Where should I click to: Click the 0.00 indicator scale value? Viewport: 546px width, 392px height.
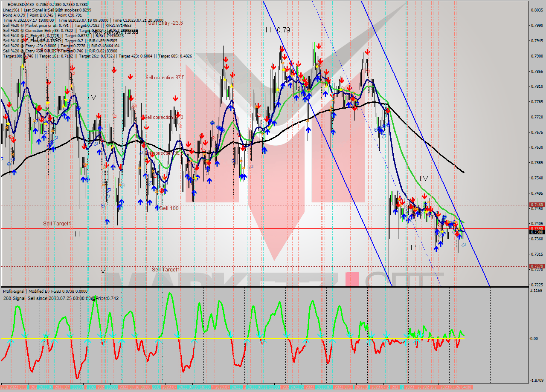(x=534, y=339)
